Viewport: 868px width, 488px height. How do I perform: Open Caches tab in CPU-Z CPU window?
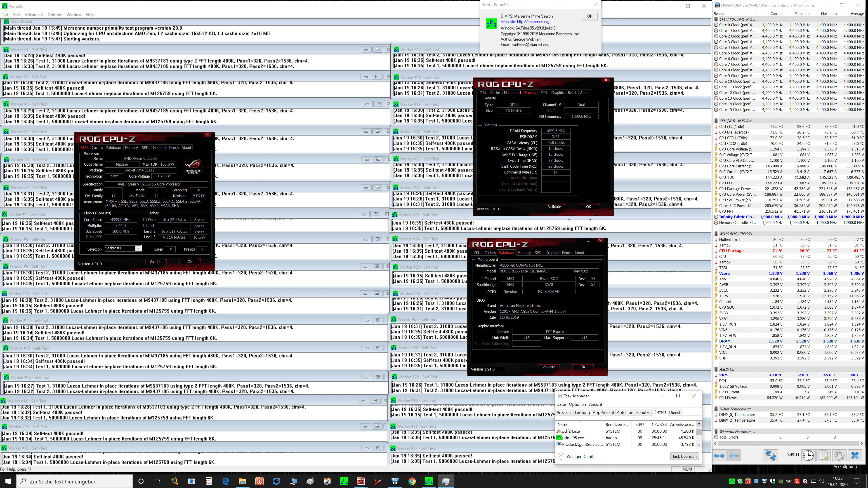pos(97,148)
